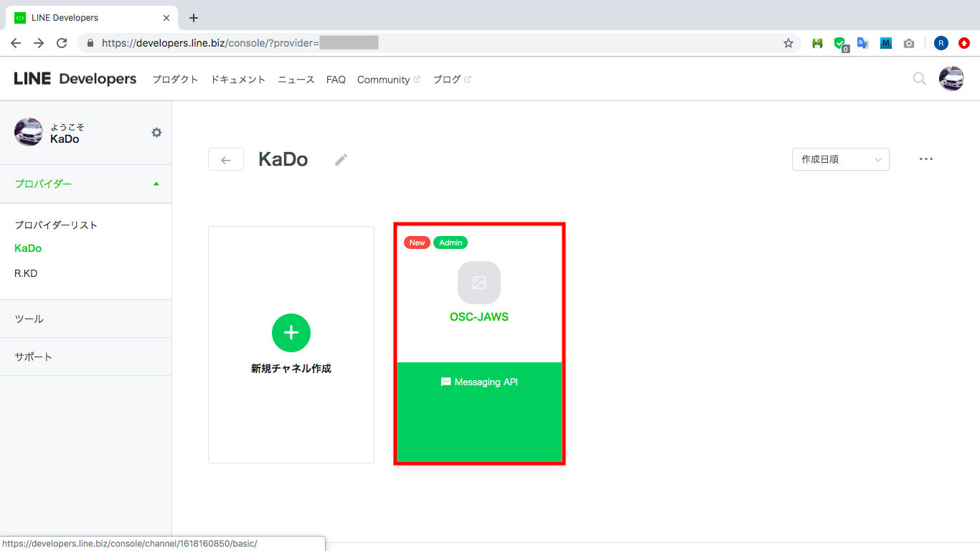Bookmark page with the star icon
Image resolution: width=980 pixels, height=551 pixels.
coord(788,43)
